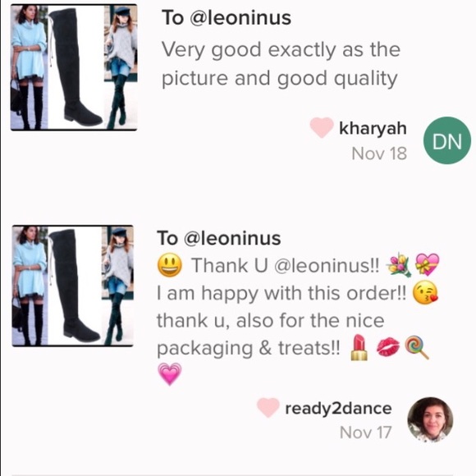
Task: Open the kharyah username link
Action: [373, 128]
